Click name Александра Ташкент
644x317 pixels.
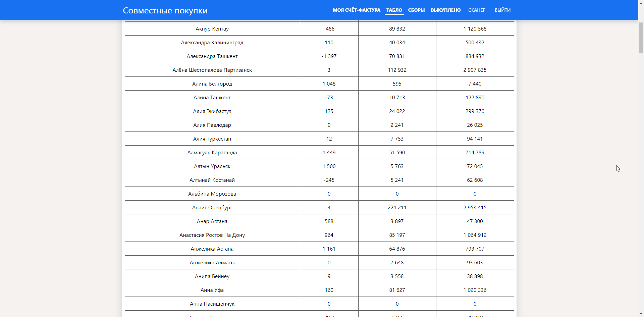[212, 56]
